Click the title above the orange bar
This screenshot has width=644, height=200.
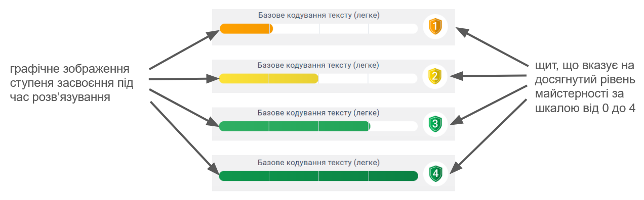(318, 16)
